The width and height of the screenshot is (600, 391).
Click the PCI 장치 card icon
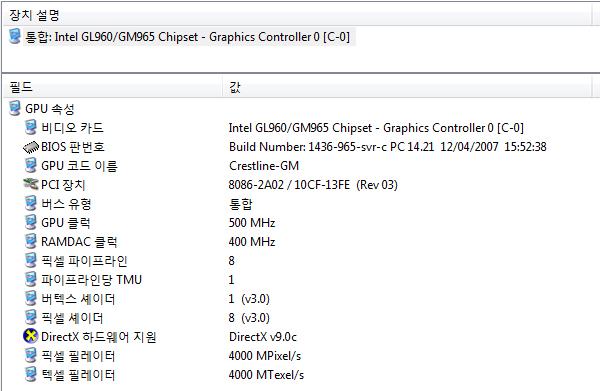coord(31,184)
